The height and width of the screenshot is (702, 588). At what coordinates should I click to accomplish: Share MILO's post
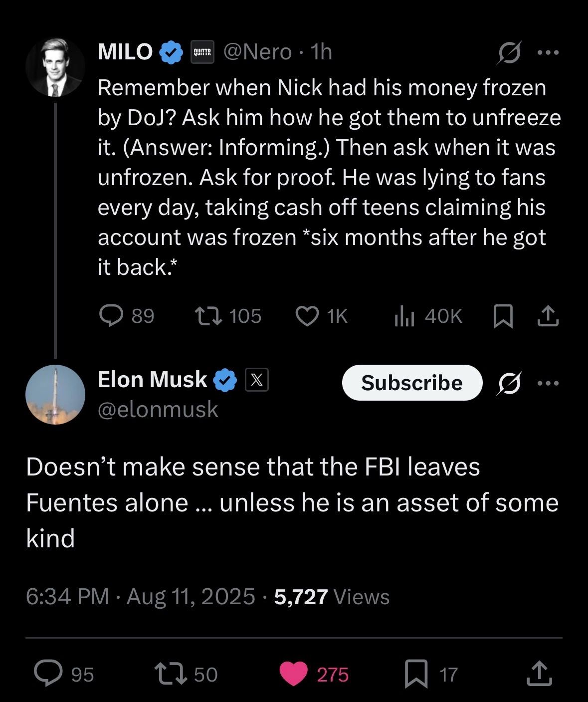point(548,316)
